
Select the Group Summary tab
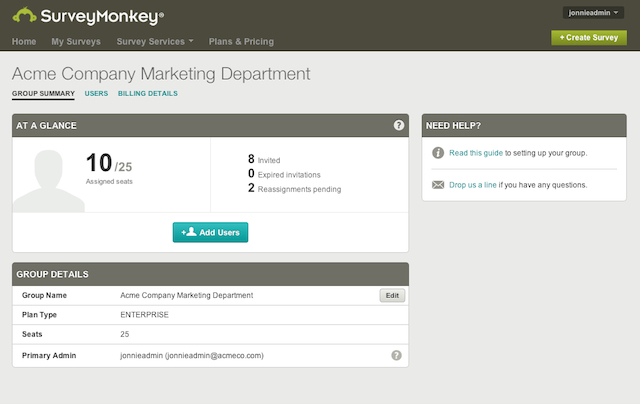click(x=43, y=93)
